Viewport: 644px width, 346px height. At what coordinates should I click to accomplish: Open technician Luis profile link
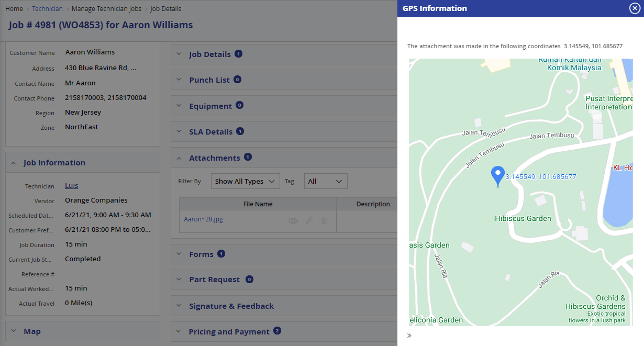click(x=71, y=185)
